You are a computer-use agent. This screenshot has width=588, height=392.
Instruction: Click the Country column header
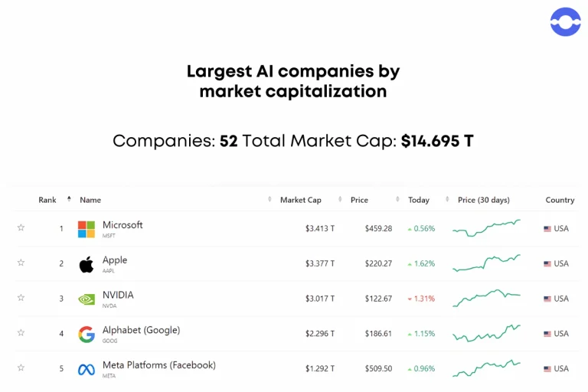click(x=560, y=200)
